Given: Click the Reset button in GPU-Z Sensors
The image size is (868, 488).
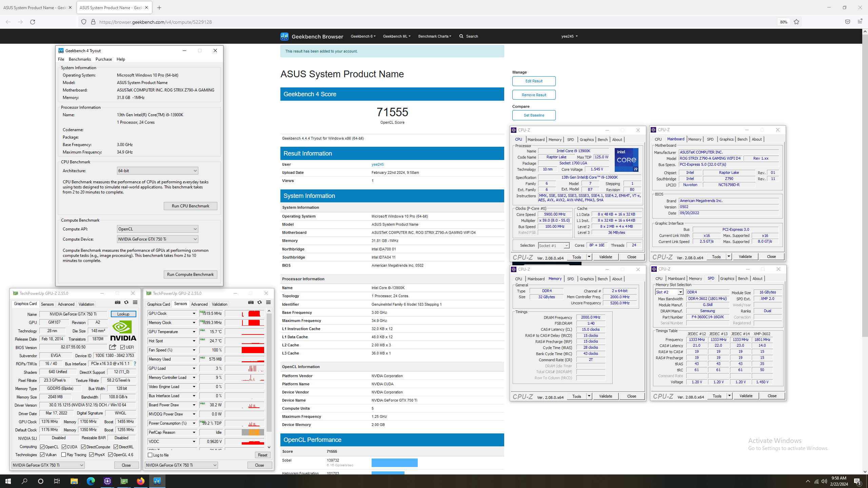Looking at the screenshot, I should click(x=262, y=455).
